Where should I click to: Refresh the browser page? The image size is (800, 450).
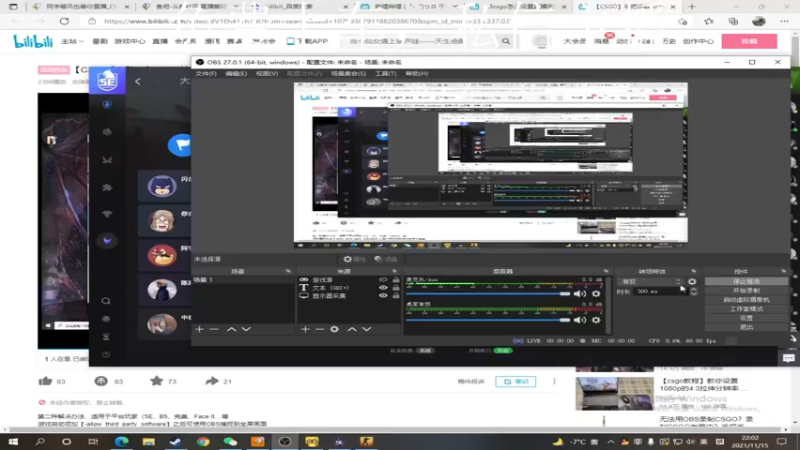(x=64, y=21)
